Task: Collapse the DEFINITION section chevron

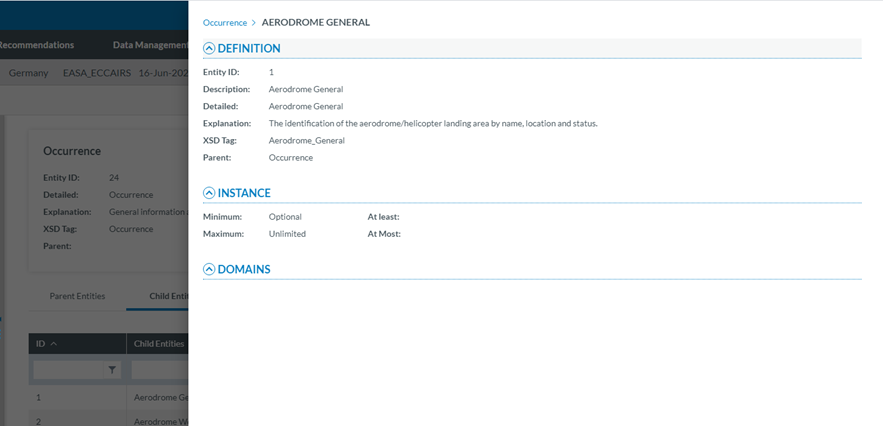Action: coord(209,48)
